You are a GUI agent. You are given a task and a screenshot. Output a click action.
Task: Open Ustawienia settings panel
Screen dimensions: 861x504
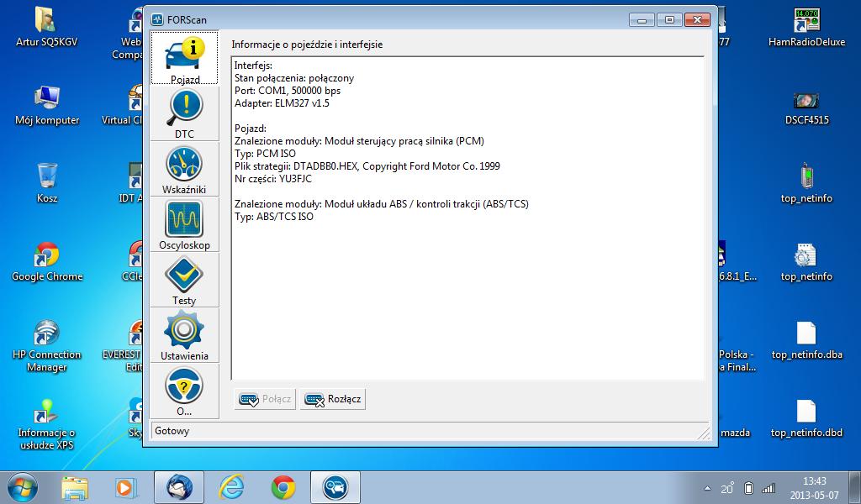pos(184,335)
